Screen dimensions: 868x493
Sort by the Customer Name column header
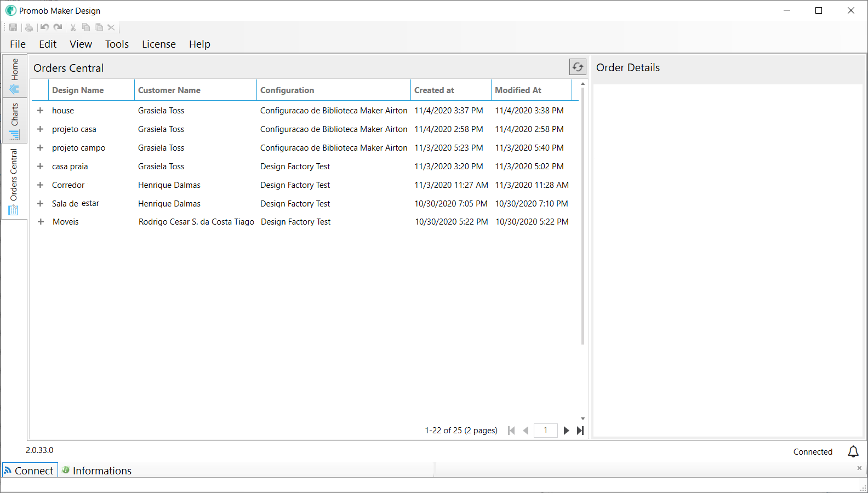196,90
